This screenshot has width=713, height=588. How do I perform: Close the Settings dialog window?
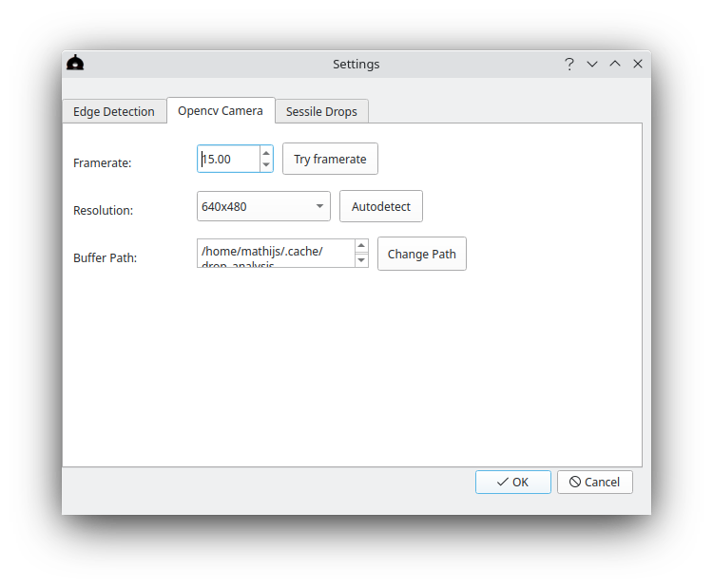[x=638, y=64]
